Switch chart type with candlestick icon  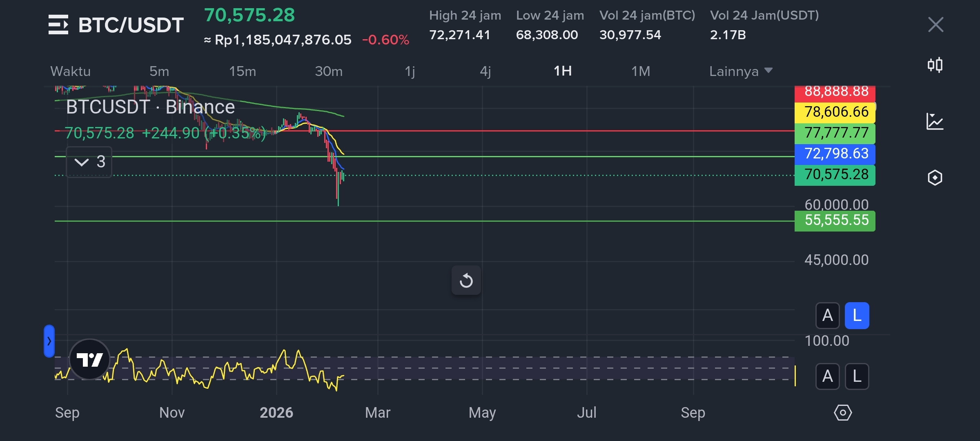click(x=935, y=65)
